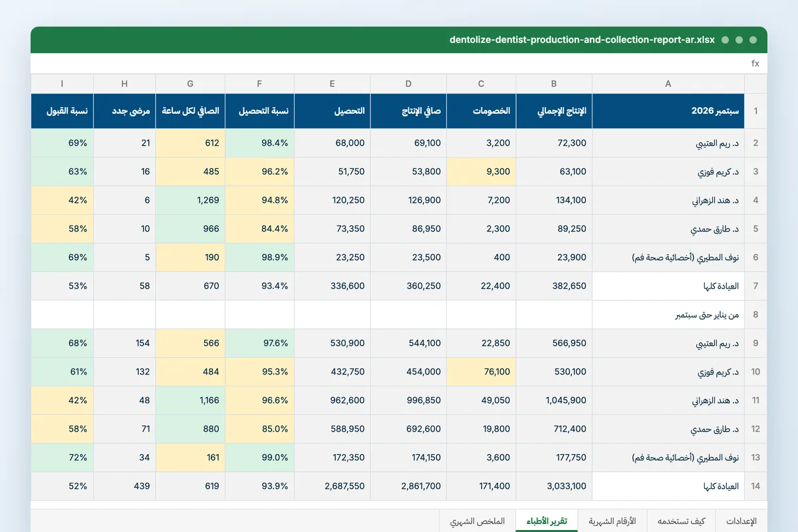Select column C header
Screen dimensions: 798x532
coord(481,84)
